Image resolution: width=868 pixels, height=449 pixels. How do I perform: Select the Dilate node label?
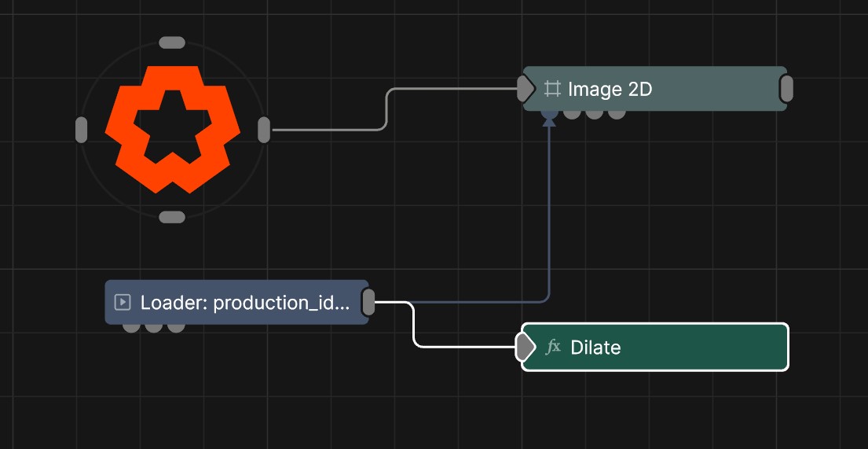595,347
